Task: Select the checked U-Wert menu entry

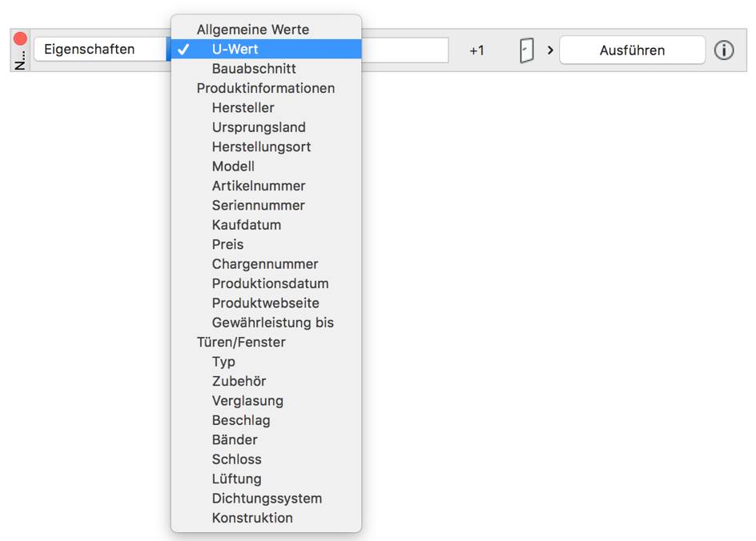Action: pos(266,49)
